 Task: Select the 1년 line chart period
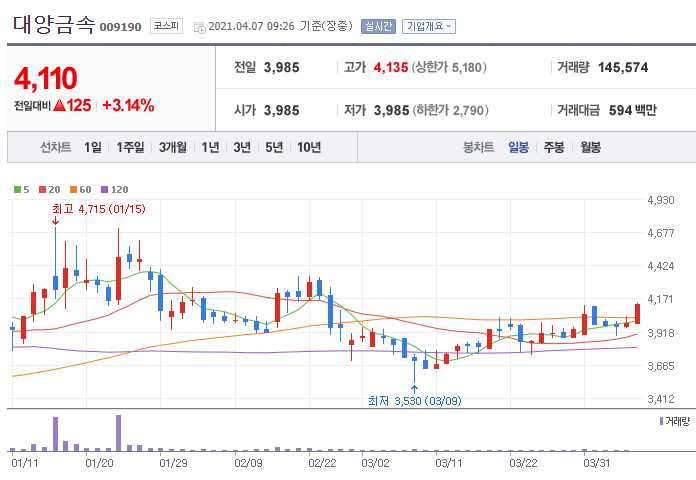(210, 147)
